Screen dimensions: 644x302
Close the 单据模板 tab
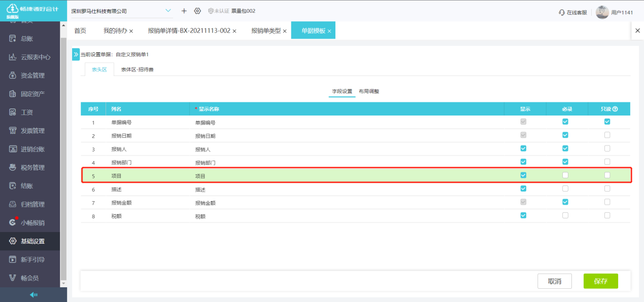click(x=329, y=31)
